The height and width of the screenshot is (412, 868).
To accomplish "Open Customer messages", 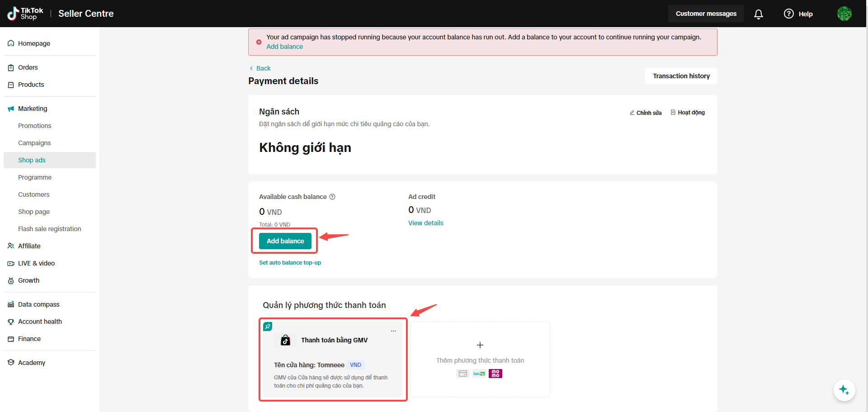I will click(706, 14).
